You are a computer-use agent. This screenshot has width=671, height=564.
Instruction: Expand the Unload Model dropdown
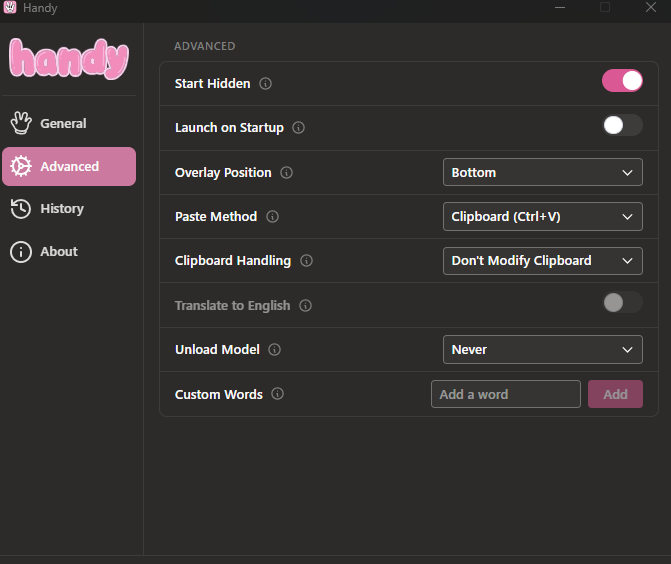point(542,349)
